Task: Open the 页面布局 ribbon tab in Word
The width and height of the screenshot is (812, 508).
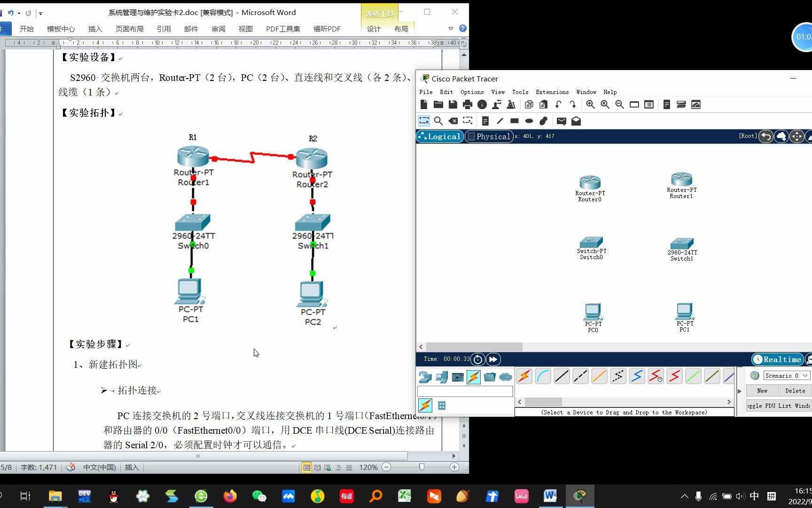Action: 129,29
